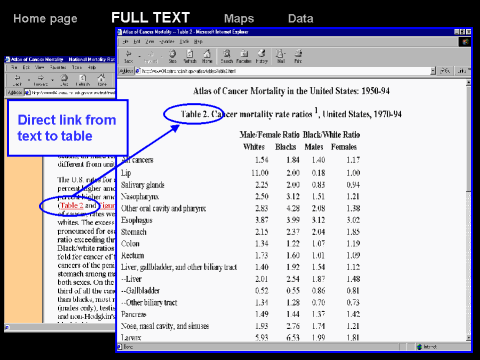Go to the Data heading
480x360 pixels.
[x=301, y=18]
